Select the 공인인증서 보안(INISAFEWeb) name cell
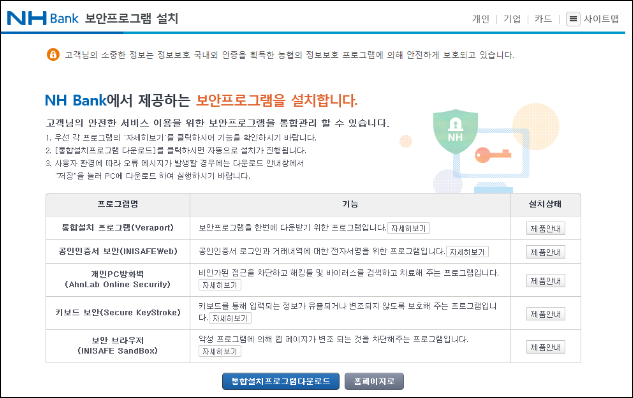Image resolution: width=633 pixels, height=398 pixels. click(x=117, y=251)
